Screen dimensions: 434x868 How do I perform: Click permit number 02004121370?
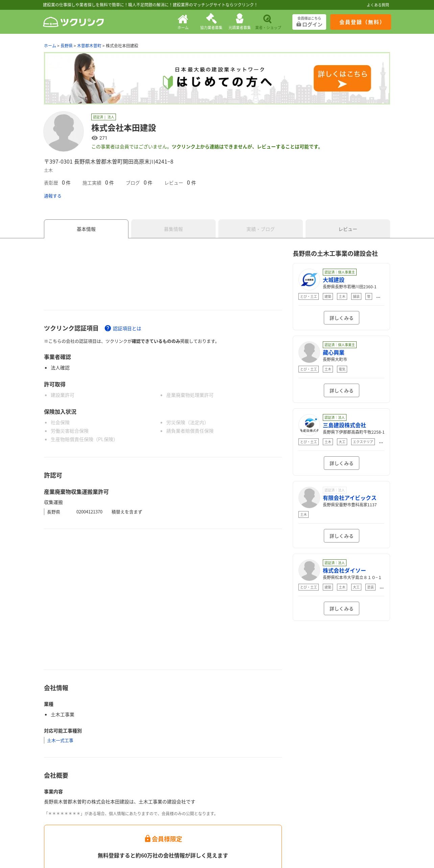point(89,512)
